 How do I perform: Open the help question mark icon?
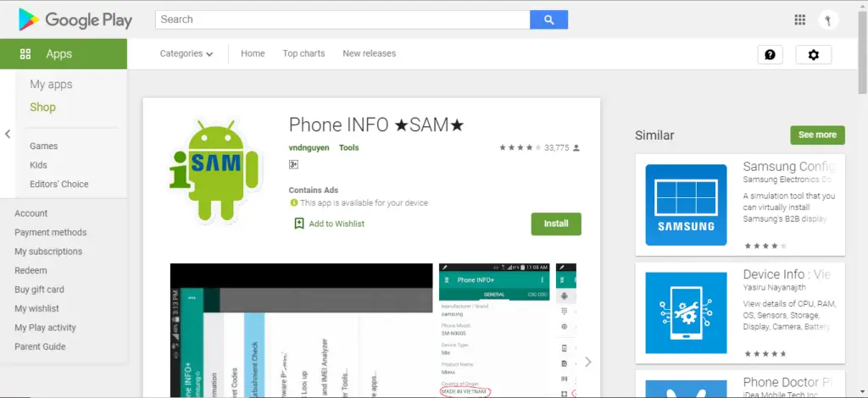pyautogui.click(x=770, y=55)
